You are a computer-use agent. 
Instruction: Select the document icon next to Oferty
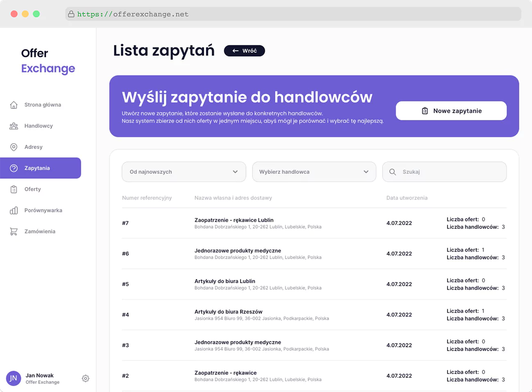tap(14, 189)
